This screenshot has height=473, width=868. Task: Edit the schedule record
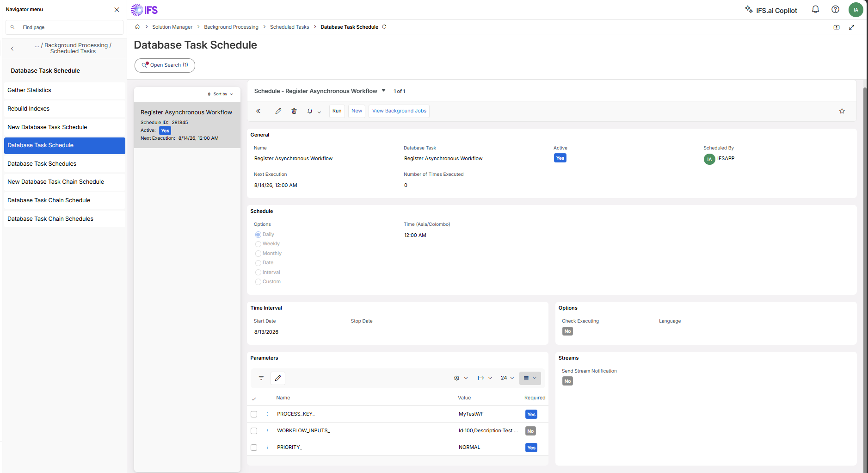[x=278, y=111]
